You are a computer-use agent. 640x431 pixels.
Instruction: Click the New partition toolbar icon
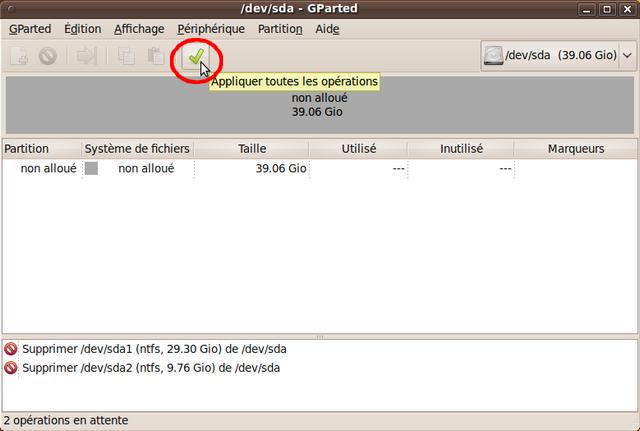19,56
